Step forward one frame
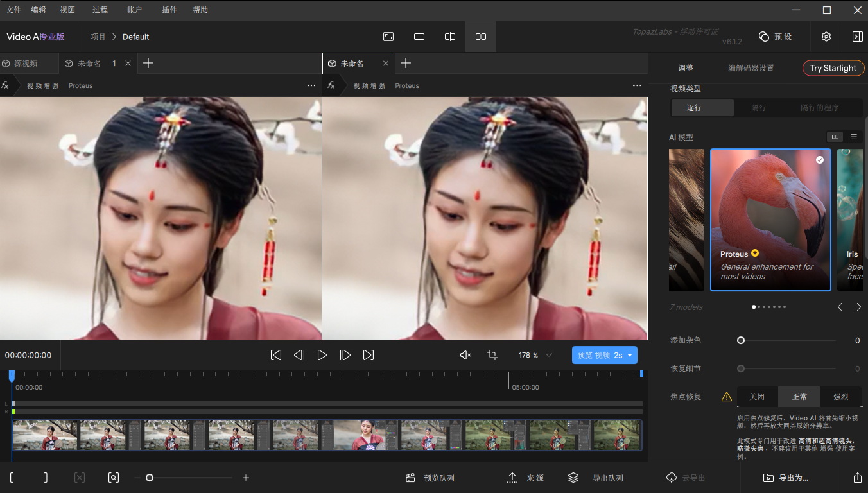 345,355
